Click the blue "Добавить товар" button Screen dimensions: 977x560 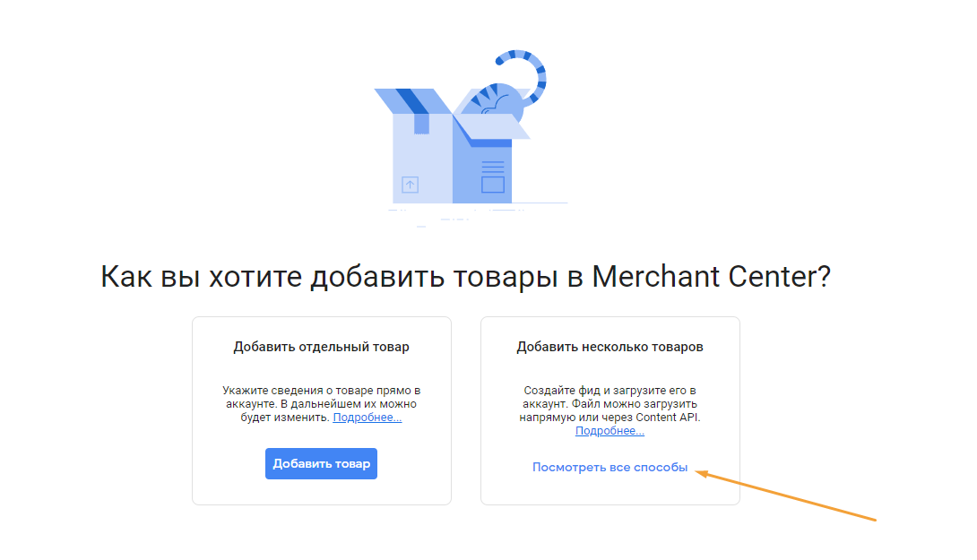point(321,463)
